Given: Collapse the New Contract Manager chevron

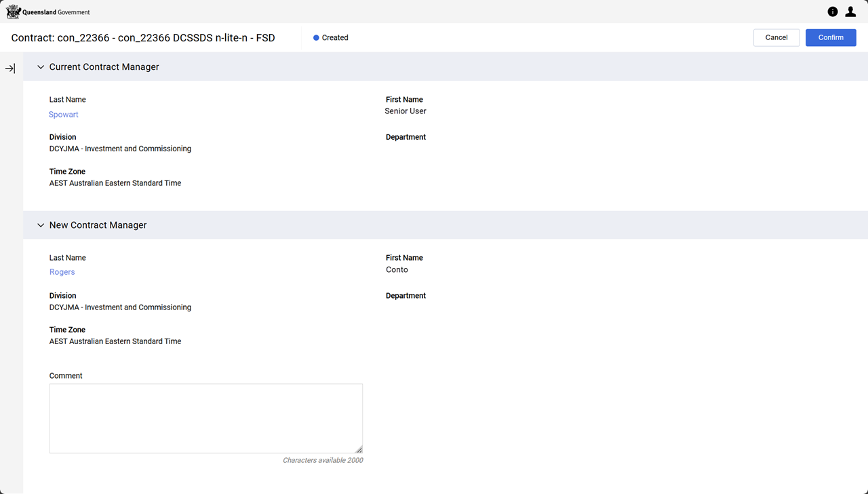Looking at the screenshot, I should [41, 225].
